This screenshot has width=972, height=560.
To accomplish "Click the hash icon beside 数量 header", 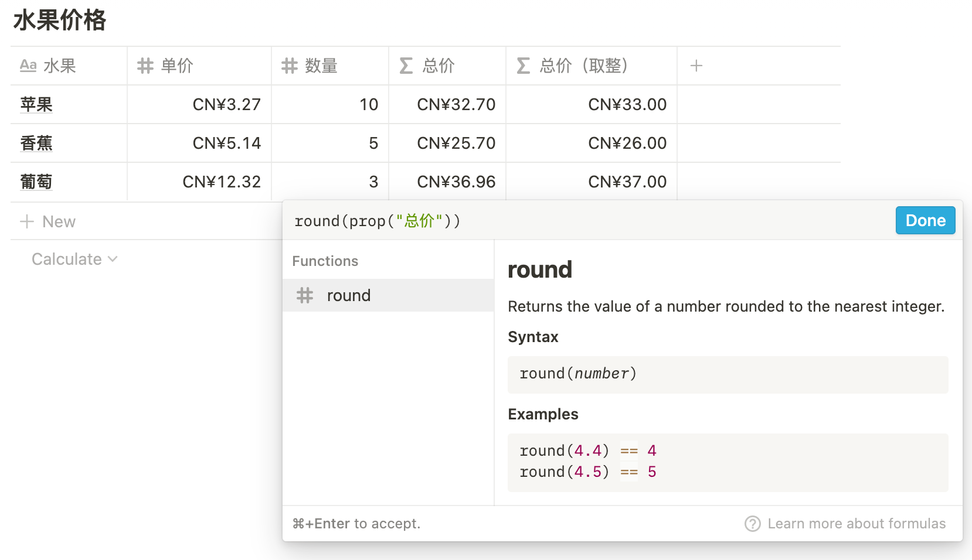I will [289, 66].
